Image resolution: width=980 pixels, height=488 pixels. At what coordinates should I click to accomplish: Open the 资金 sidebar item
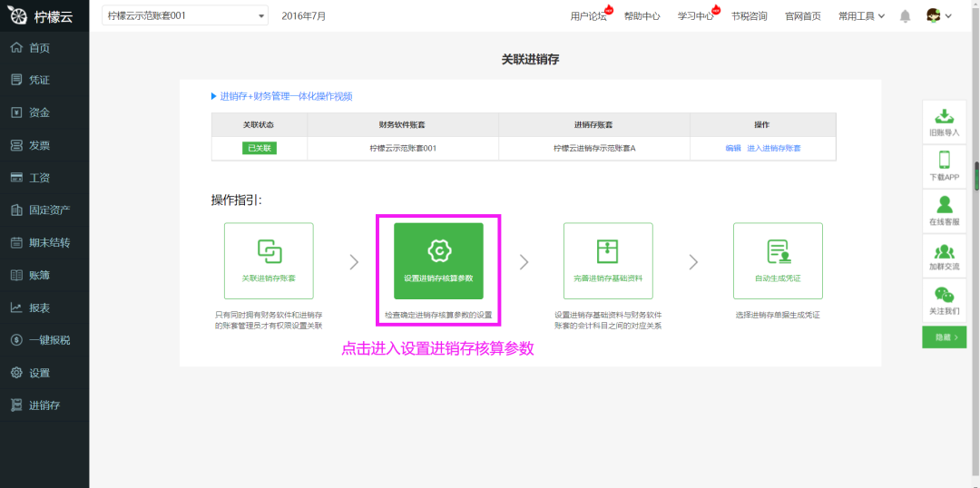(44, 112)
